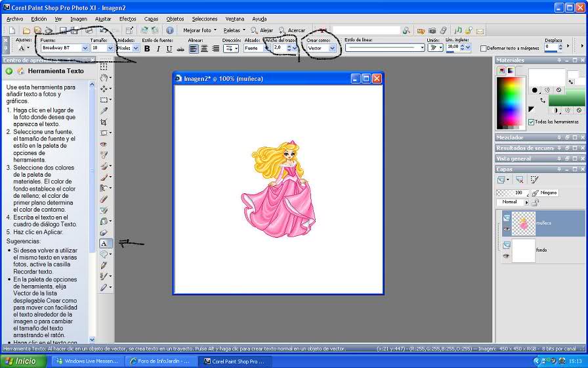Image resolution: width=588 pixels, height=368 pixels.
Task: Open the Normal blend mode dropdown
Action: 526,202
